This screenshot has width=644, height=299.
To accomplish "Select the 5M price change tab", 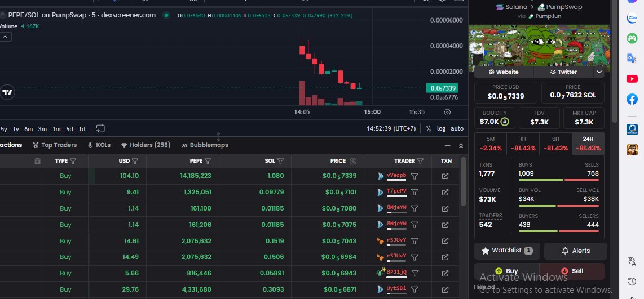I will coord(491,144).
